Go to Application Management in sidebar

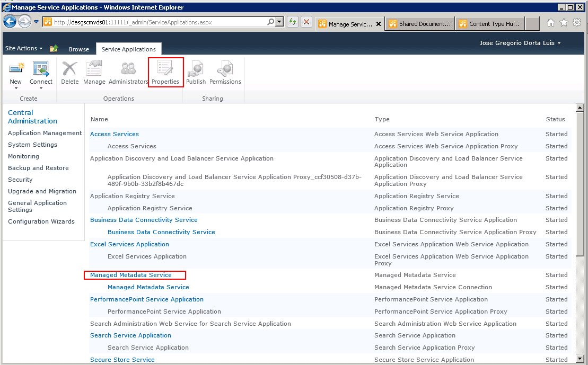(x=45, y=133)
